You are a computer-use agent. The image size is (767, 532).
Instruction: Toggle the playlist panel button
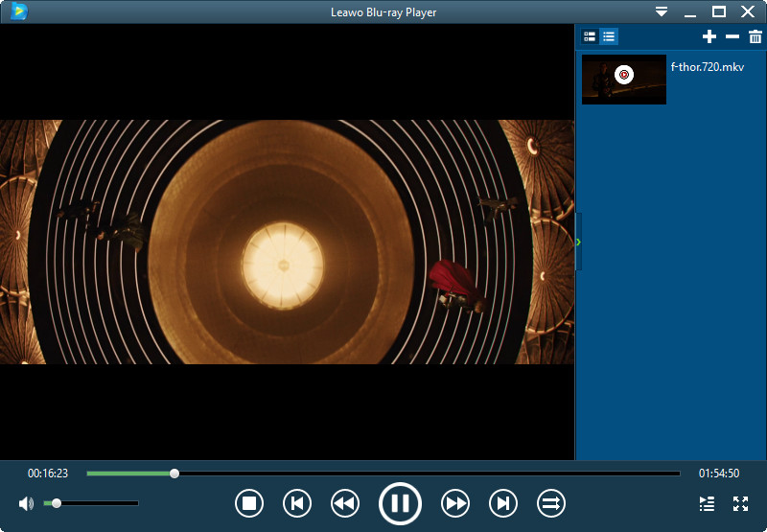tap(707, 503)
